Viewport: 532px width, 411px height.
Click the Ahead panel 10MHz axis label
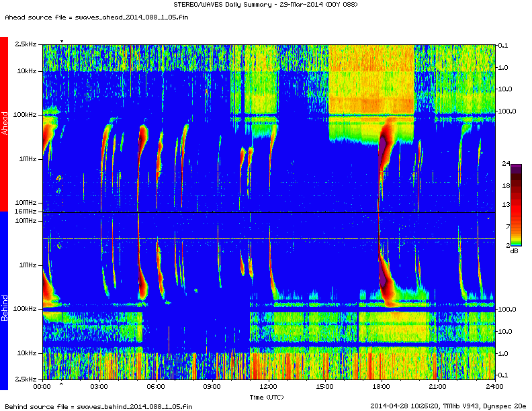[26, 203]
